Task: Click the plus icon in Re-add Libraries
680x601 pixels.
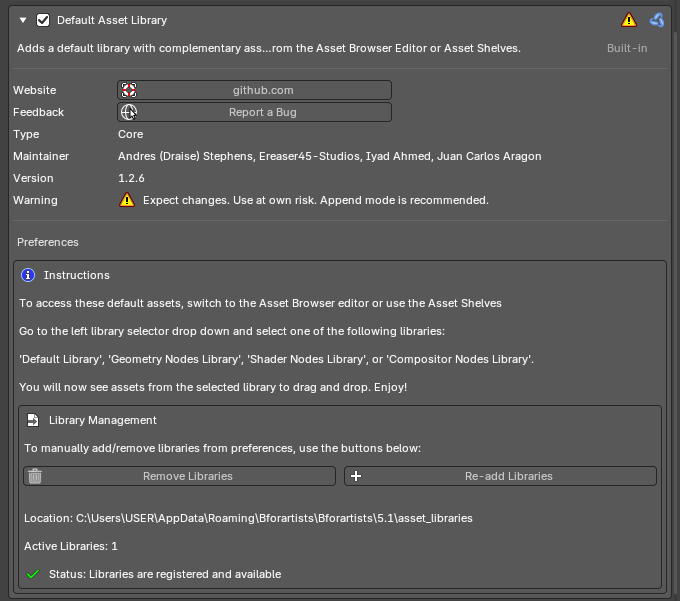Action: pyautogui.click(x=356, y=476)
